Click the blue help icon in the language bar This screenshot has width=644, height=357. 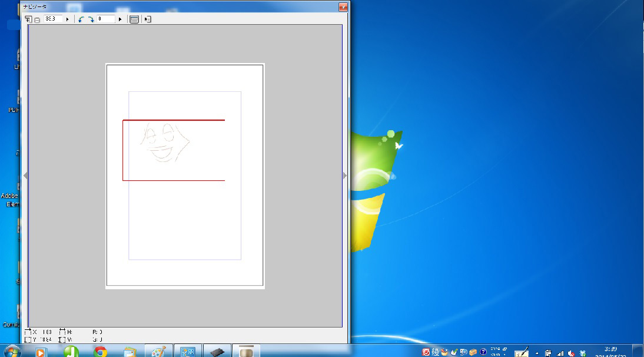(x=483, y=352)
